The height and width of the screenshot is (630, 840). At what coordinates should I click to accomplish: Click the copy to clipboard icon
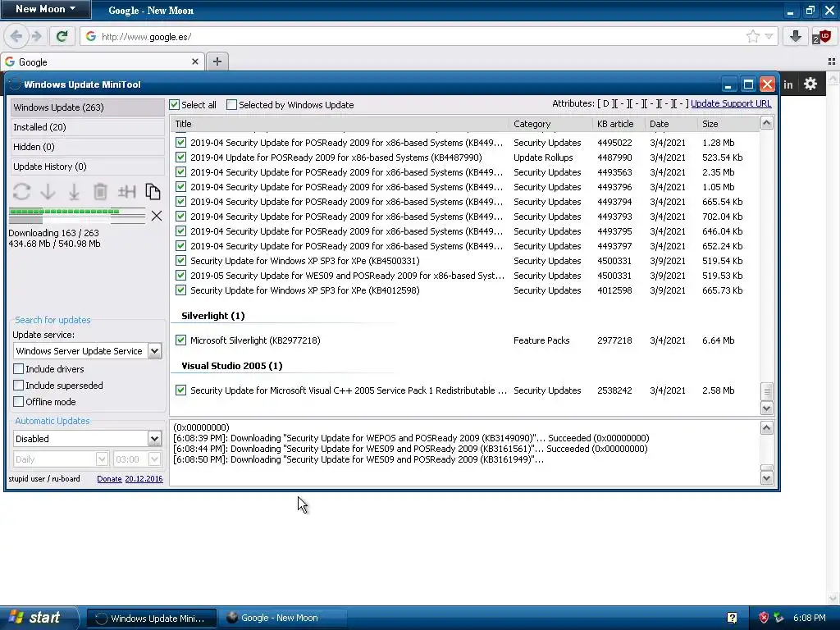coord(153,191)
